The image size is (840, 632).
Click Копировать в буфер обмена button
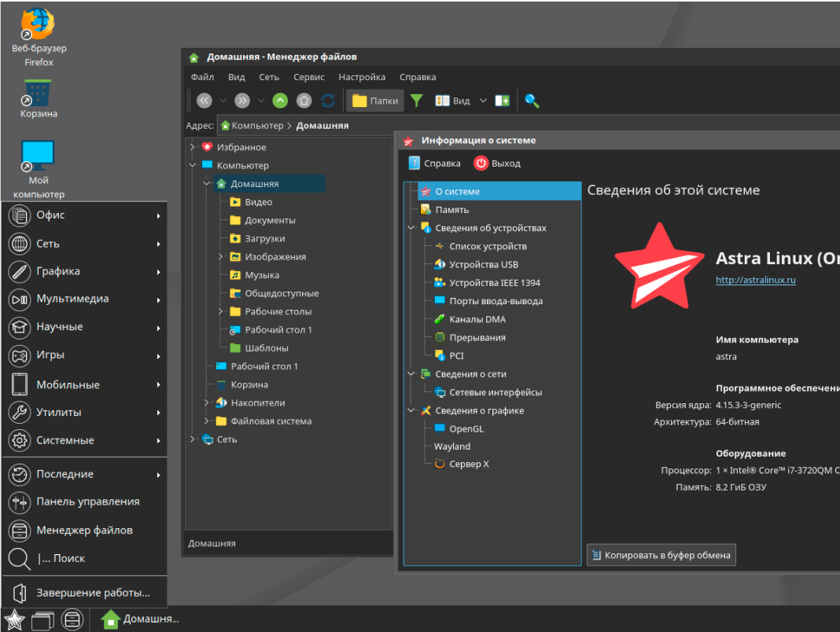pyautogui.click(x=661, y=555)
